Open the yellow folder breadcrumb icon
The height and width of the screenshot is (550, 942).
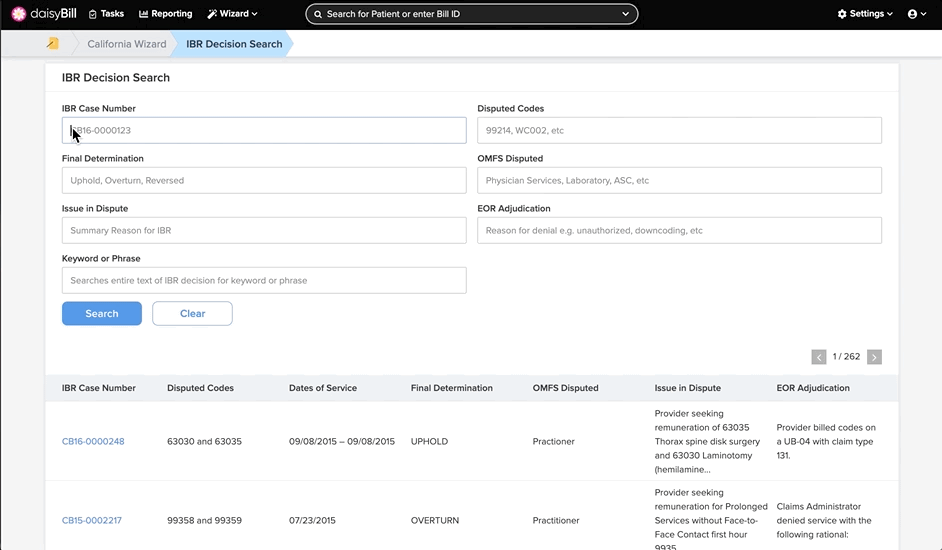(x=53, y=43)
